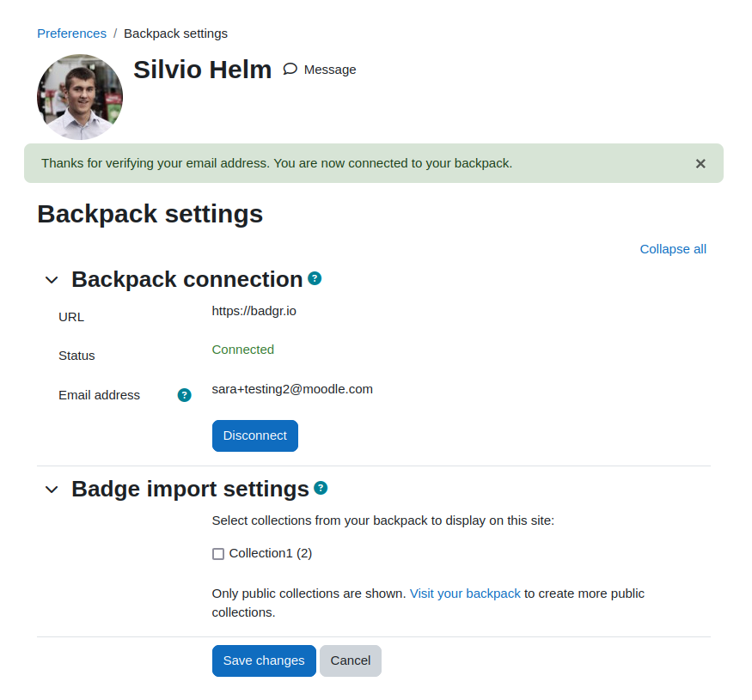Collapse the Backpack connection section
The height and width of the screenshot is (700, 752).
click(52, 279)
